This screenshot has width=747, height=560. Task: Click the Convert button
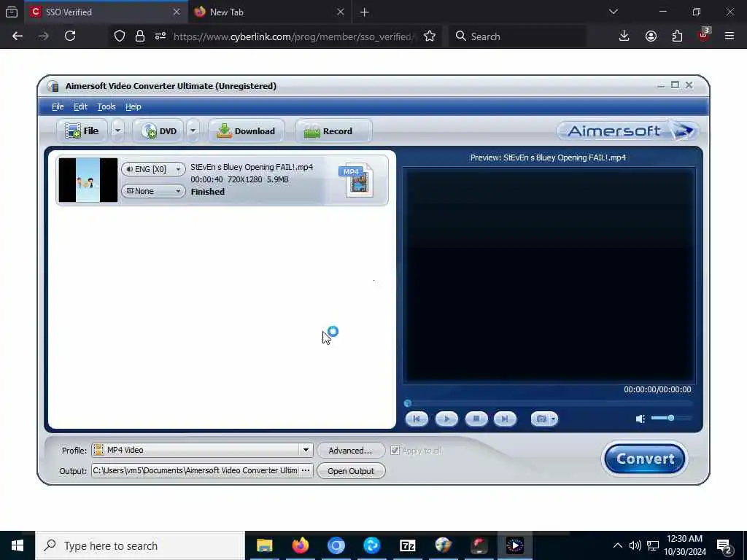point(645,459)
